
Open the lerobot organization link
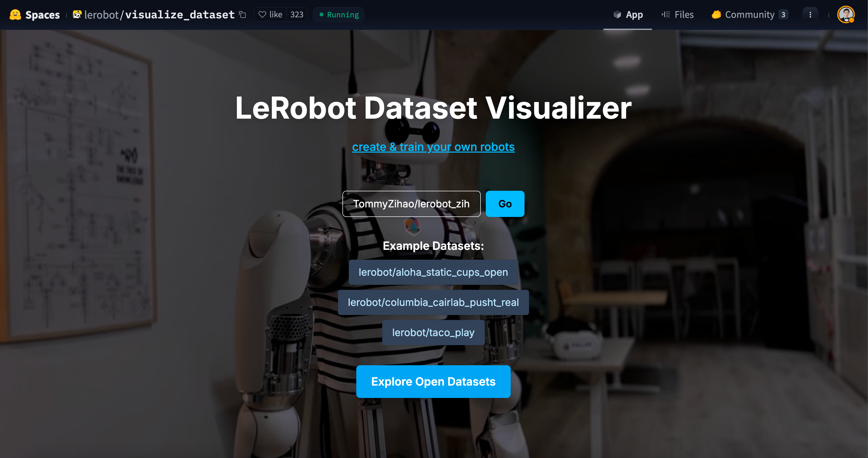[101, 15]
